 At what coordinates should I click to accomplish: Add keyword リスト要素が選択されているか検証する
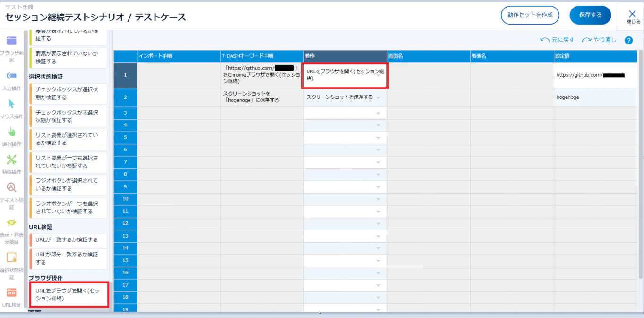[68, 139]
